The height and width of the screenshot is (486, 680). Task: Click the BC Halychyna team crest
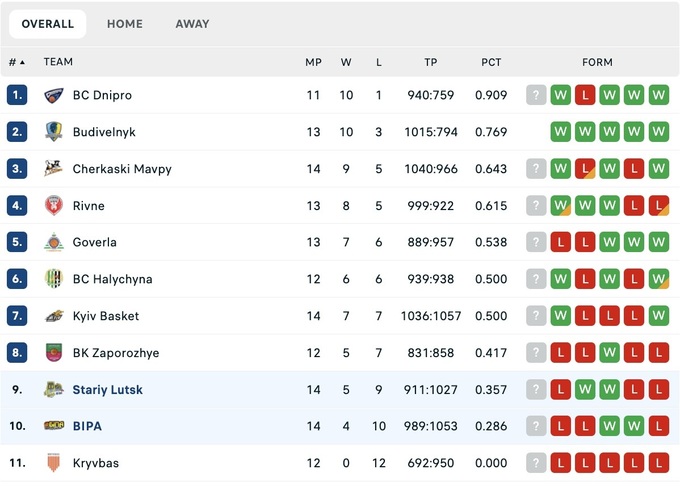54,279
